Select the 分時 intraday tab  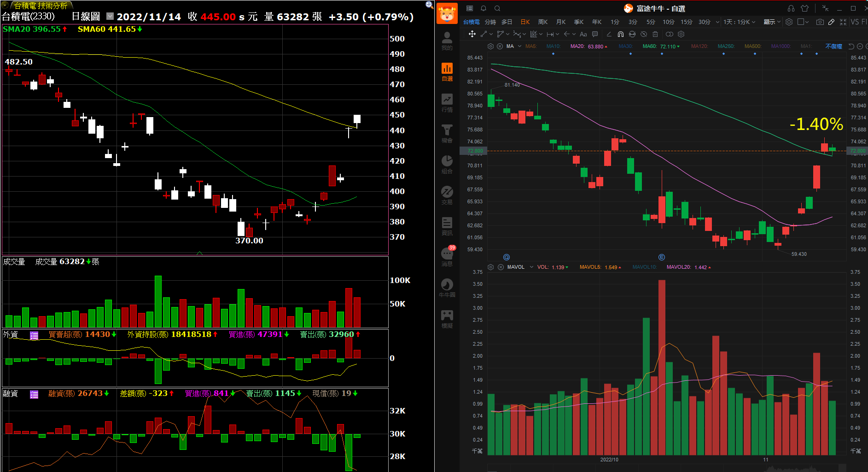(490, 22)
